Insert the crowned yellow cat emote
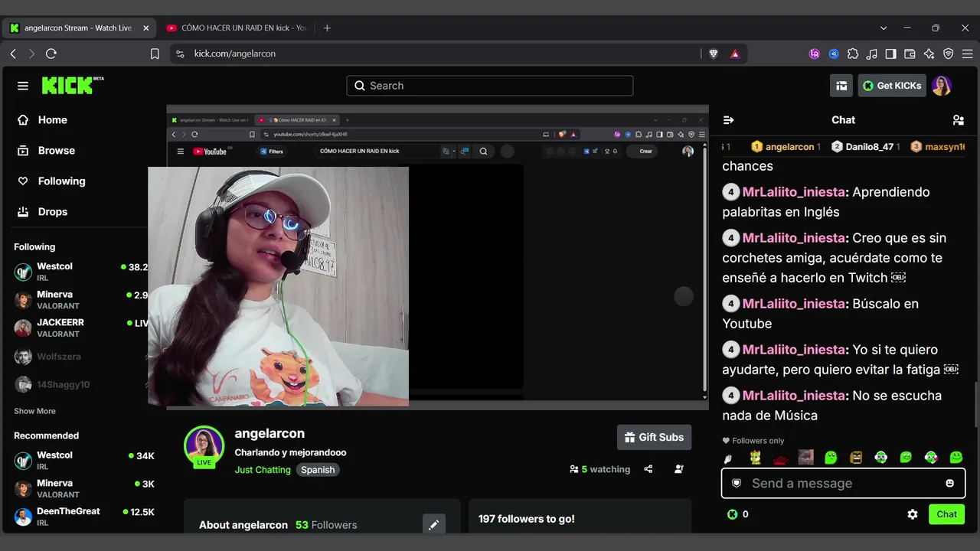Screen dimensions: 980x551 756,458
